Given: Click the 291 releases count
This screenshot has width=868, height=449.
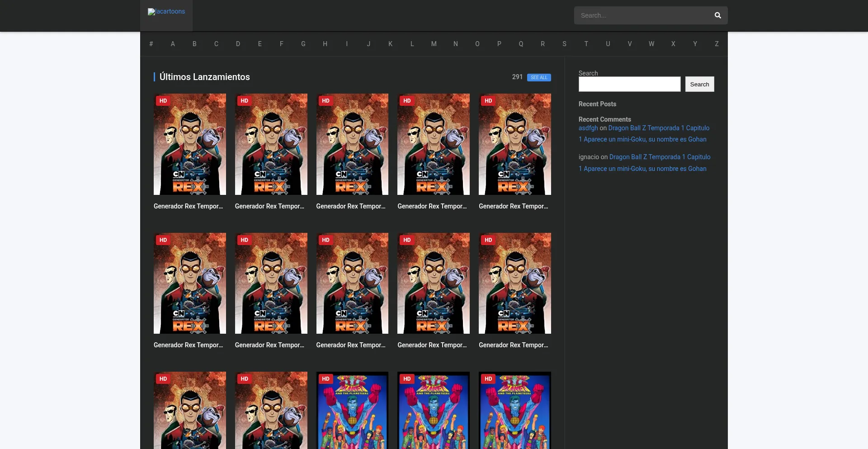Looking at the screenshot, I should tap(517, 77).
